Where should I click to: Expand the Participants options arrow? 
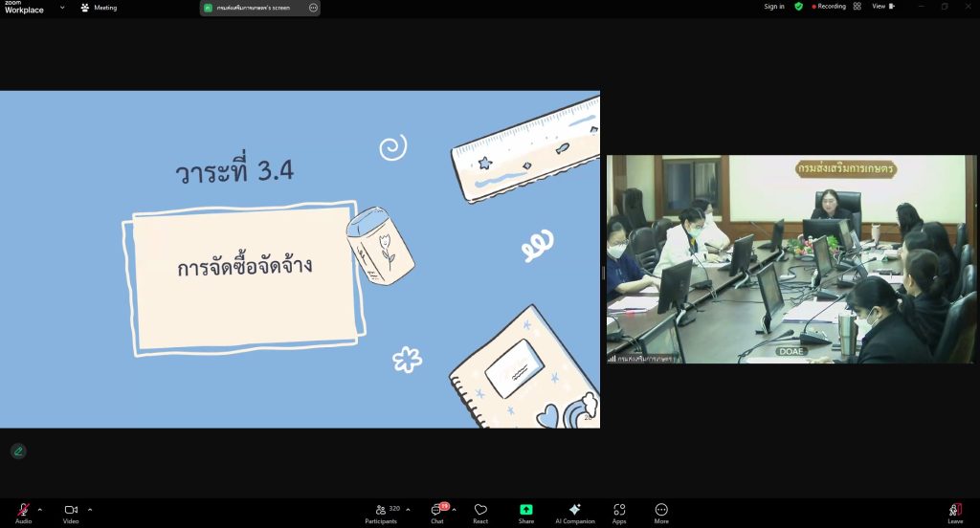click(409, 509)
